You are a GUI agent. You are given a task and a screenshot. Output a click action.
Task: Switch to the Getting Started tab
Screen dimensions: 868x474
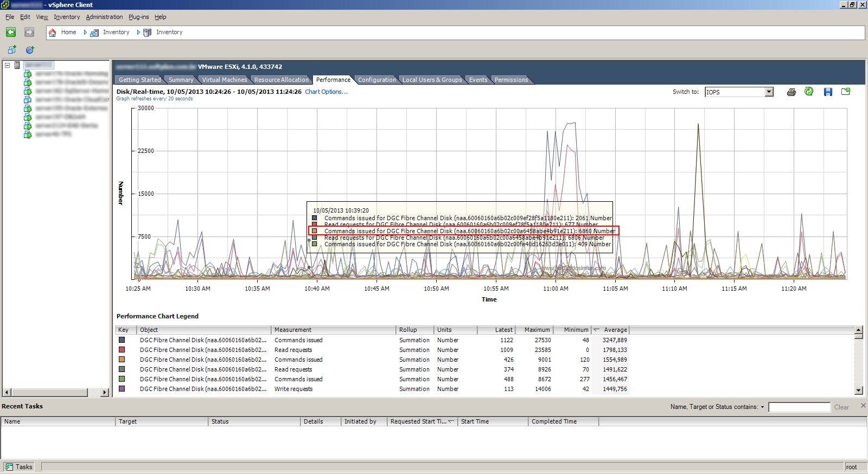click(139, 80)
